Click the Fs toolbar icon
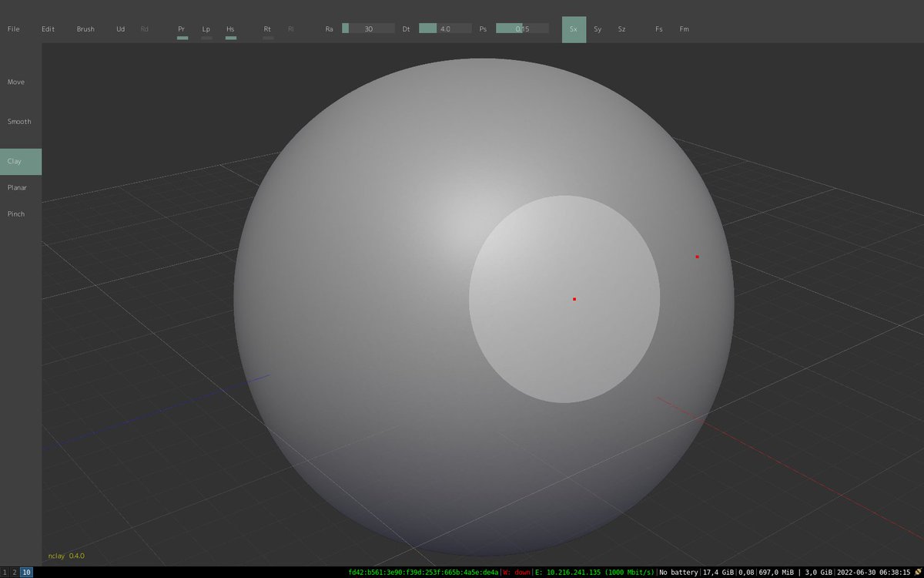 pos(658,29)
